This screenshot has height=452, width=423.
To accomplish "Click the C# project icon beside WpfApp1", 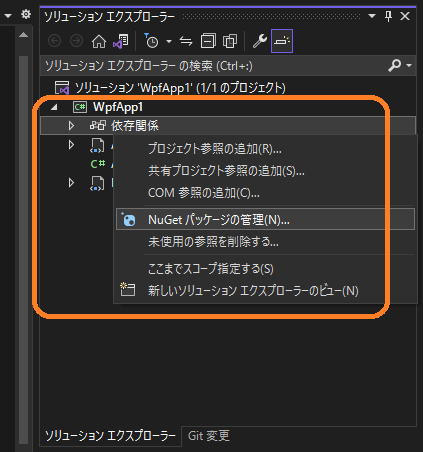I will 80,107.
